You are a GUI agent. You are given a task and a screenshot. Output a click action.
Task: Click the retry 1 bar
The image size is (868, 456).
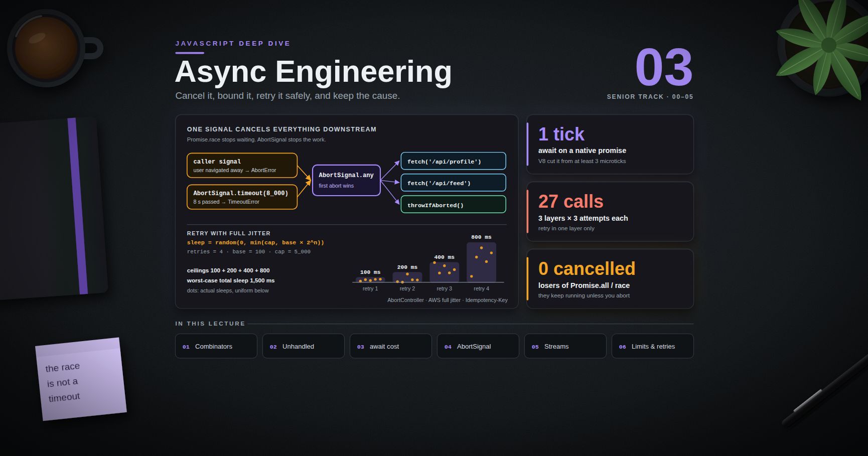tap(370, 279)
